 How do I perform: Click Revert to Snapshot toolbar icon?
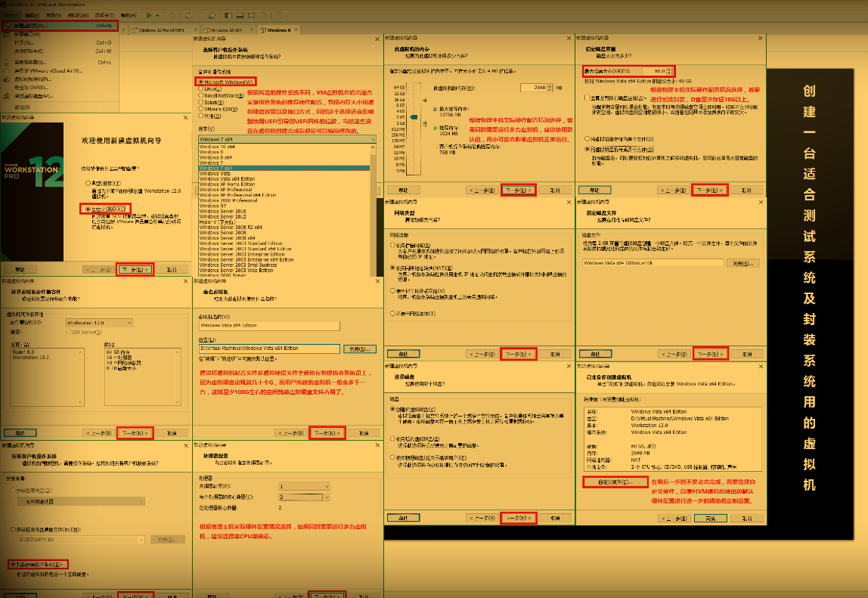[x=200, y=15]
